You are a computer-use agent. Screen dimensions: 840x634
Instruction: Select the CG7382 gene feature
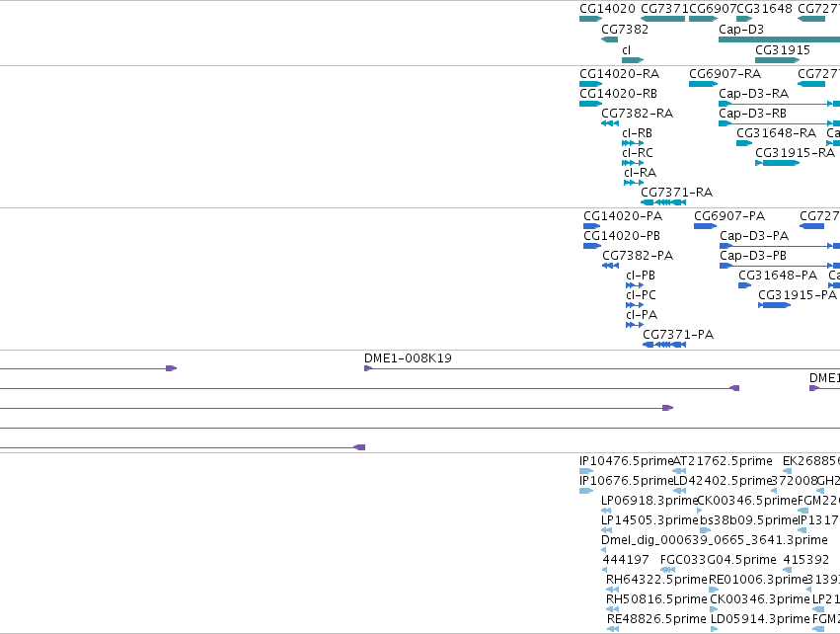(610, 40)
